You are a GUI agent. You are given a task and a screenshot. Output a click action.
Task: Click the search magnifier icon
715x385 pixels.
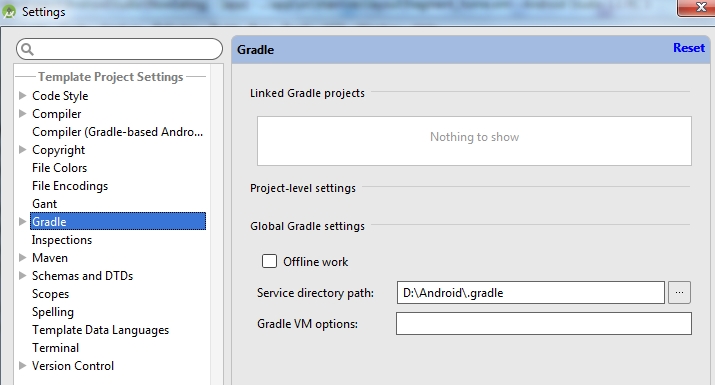coord(27,49)
